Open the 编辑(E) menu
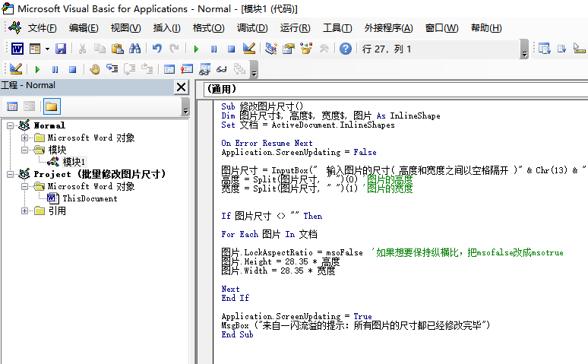Screen dimensions: 588x364 pos(84,28)
